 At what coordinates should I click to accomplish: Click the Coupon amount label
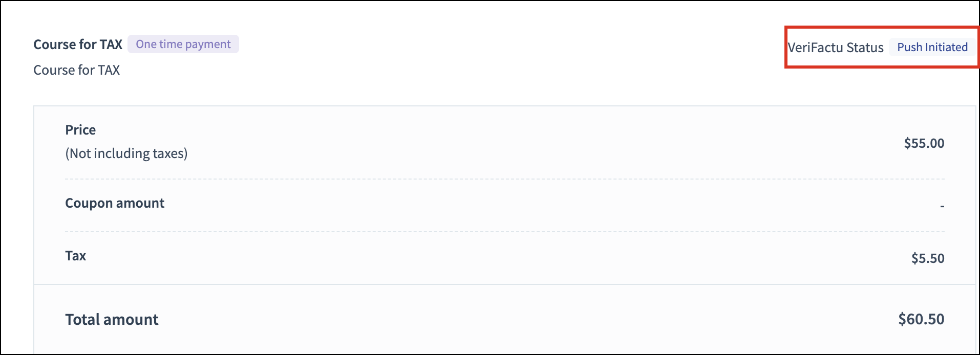coord(115,203)
